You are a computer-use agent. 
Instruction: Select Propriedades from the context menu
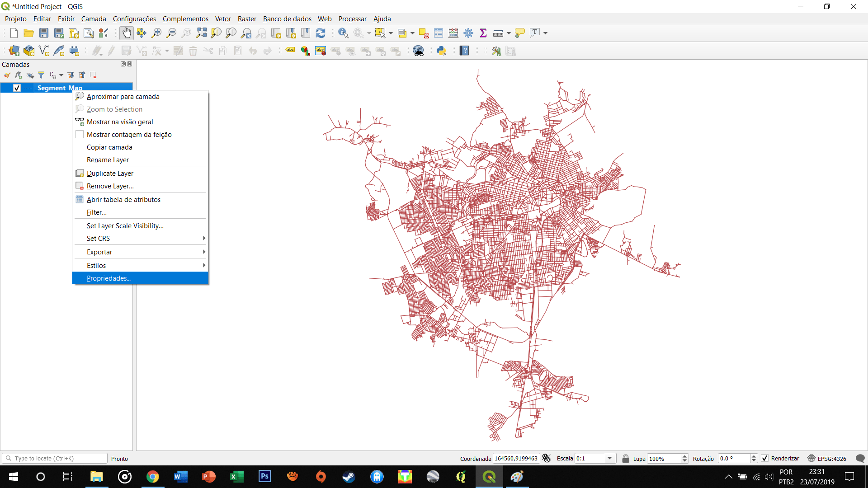pyautogui.click(x=108, y=278)
